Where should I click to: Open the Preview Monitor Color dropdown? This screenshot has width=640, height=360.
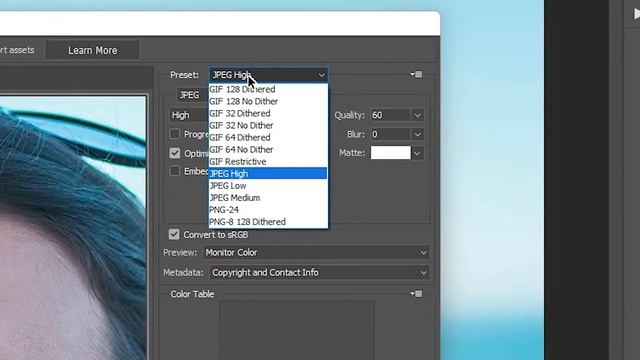point(316,253)
